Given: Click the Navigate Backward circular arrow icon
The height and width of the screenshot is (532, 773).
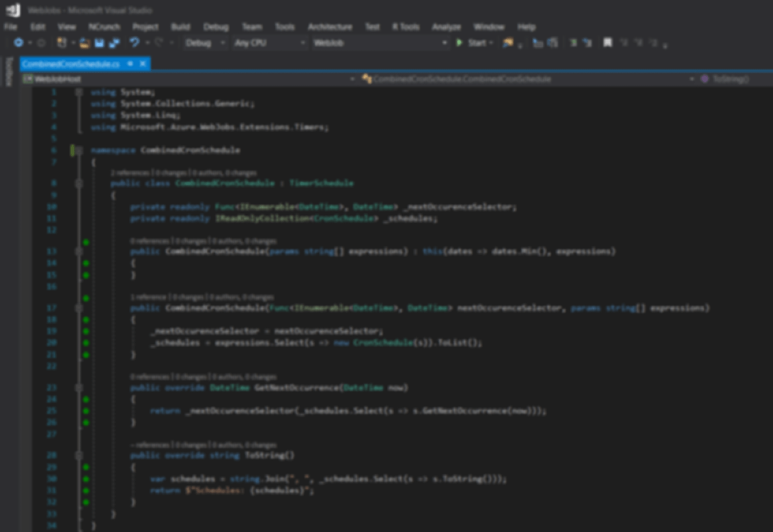Looking at the screenshot, I should (19, 43).
